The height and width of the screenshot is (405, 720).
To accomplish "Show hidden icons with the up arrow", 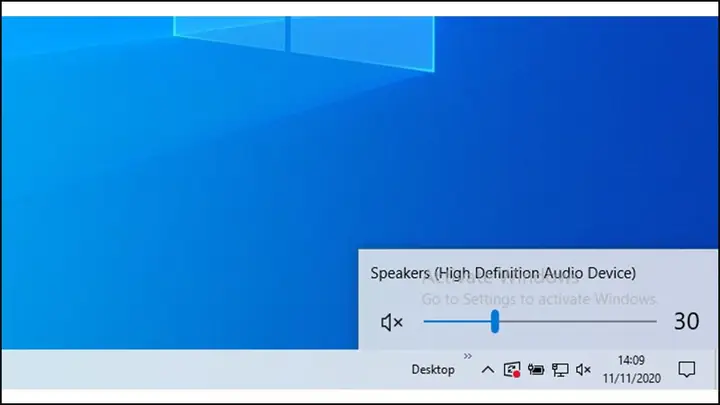I will pos(488,370).
